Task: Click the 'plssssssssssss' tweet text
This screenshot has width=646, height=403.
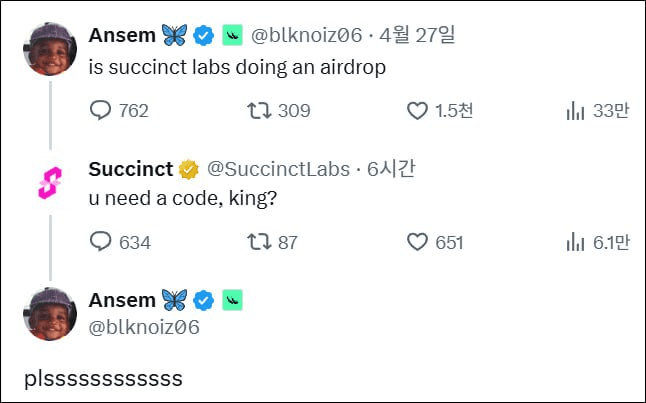Action: click(x=104, y=378)
